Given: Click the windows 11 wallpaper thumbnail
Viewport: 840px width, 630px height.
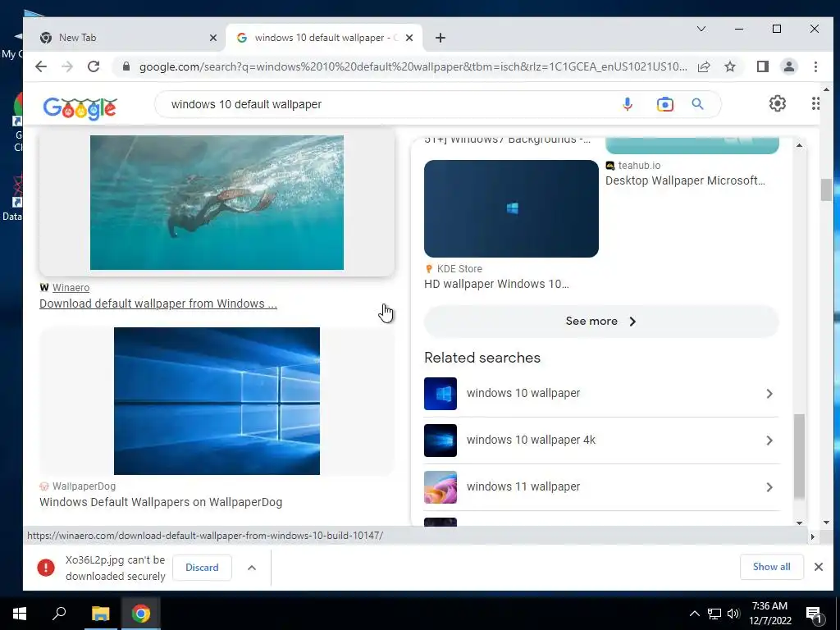Looking at the screenshot, I should (441, 487).
